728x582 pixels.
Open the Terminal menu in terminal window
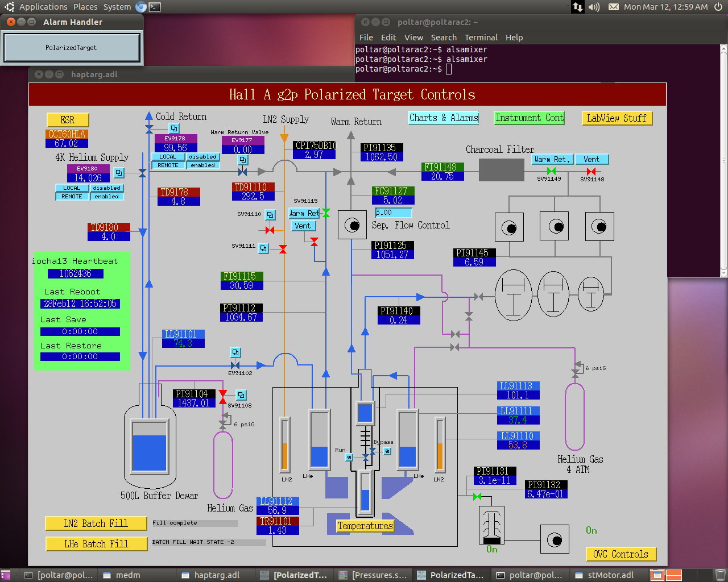click(481, 38)
